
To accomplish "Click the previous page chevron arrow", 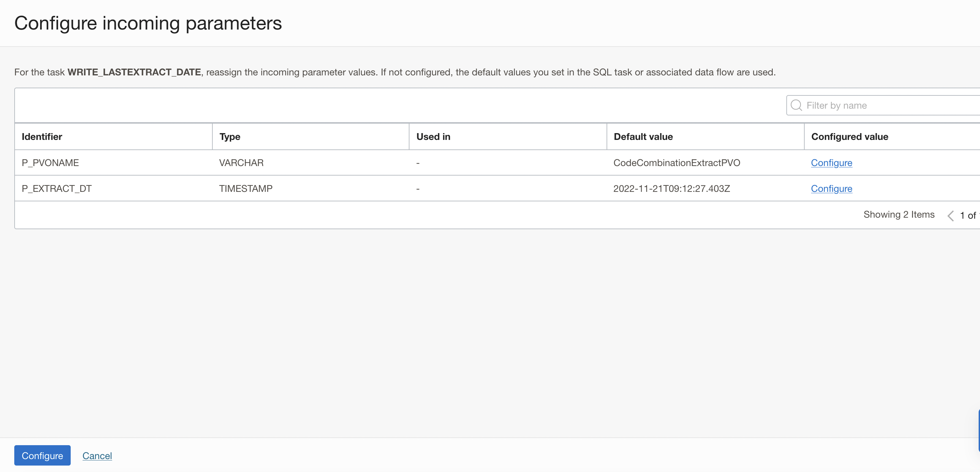I will pyautogui.click(x=950, y=215).
